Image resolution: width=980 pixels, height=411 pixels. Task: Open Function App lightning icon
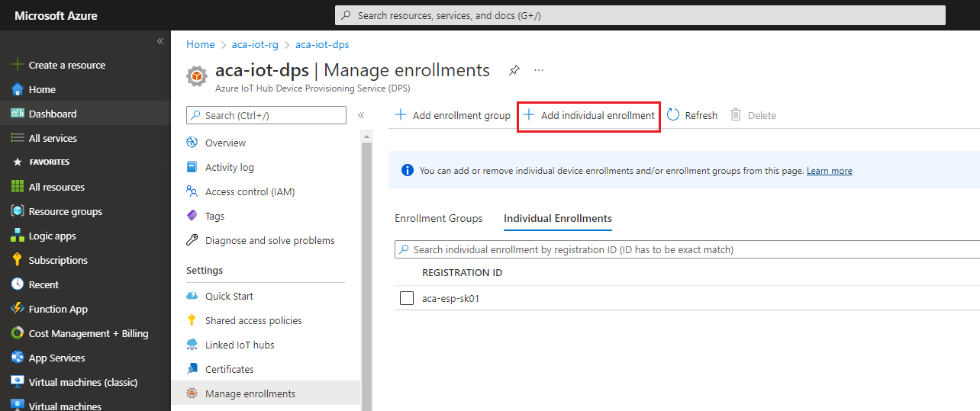(18, 309)
